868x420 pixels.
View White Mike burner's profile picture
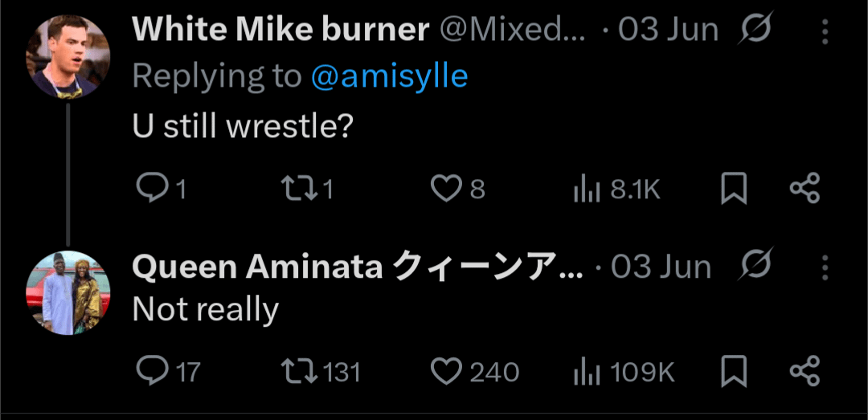[68, 56]
